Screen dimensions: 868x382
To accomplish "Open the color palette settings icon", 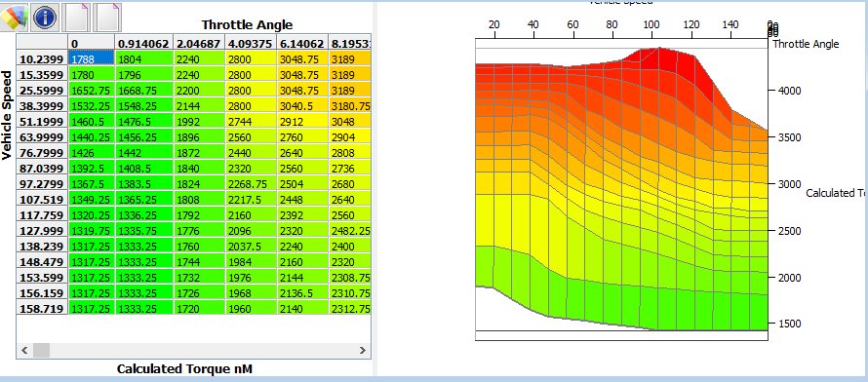I will point(14,18).
